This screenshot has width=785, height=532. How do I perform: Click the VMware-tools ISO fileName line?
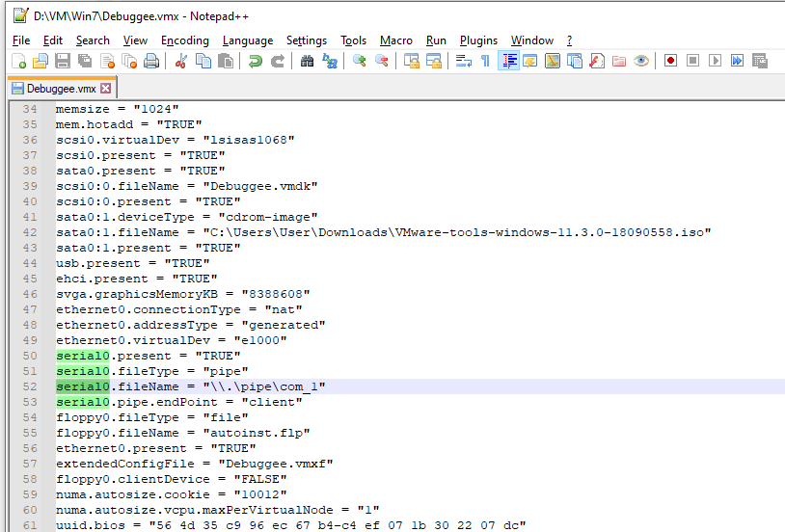coord(384,232)
